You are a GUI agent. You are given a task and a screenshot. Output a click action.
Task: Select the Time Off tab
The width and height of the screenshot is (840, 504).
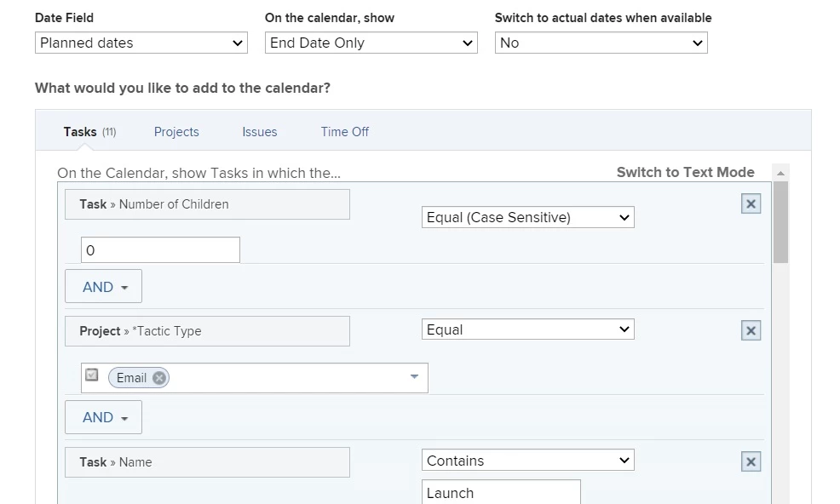[x=345, y=132]
